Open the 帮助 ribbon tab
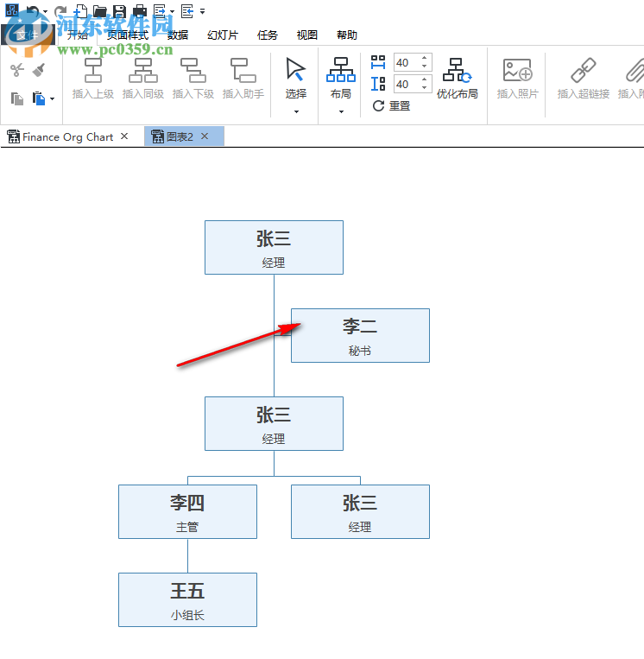644x659 pixels. tap(347, 35)
